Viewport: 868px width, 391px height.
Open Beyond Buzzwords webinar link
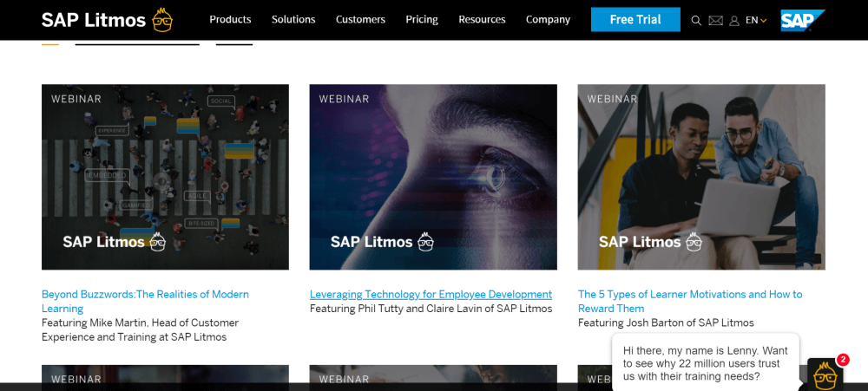145,295
